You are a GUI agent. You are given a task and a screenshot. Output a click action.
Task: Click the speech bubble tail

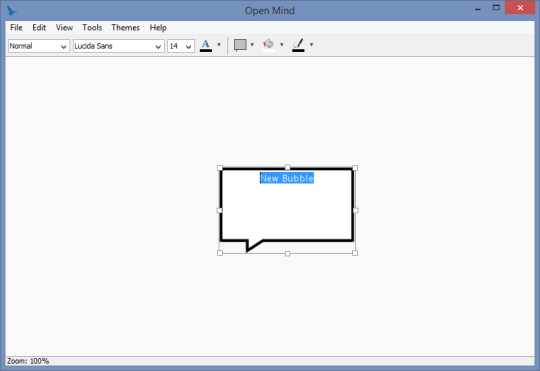click(x=253, y=246)
